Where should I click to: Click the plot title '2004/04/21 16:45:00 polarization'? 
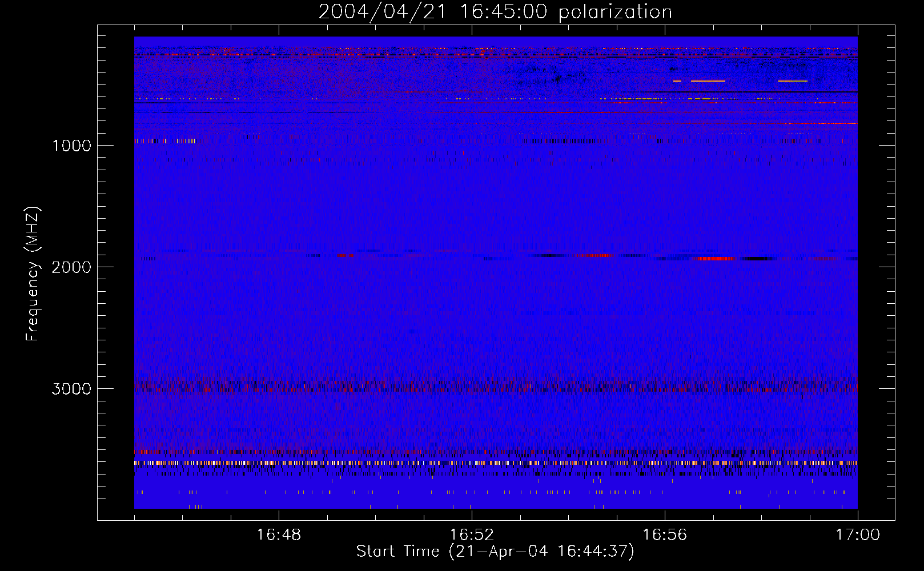495,12
